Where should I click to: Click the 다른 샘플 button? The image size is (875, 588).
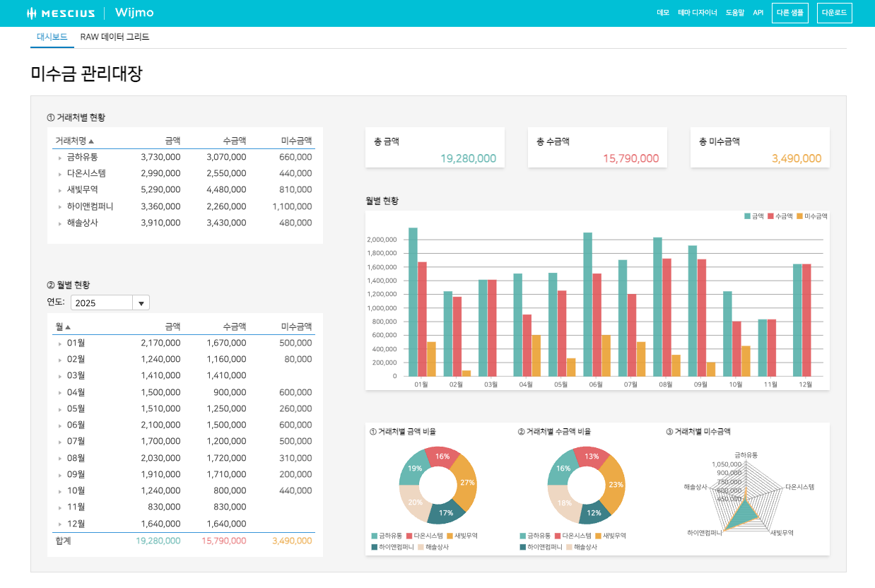click(x=790, y=13)
